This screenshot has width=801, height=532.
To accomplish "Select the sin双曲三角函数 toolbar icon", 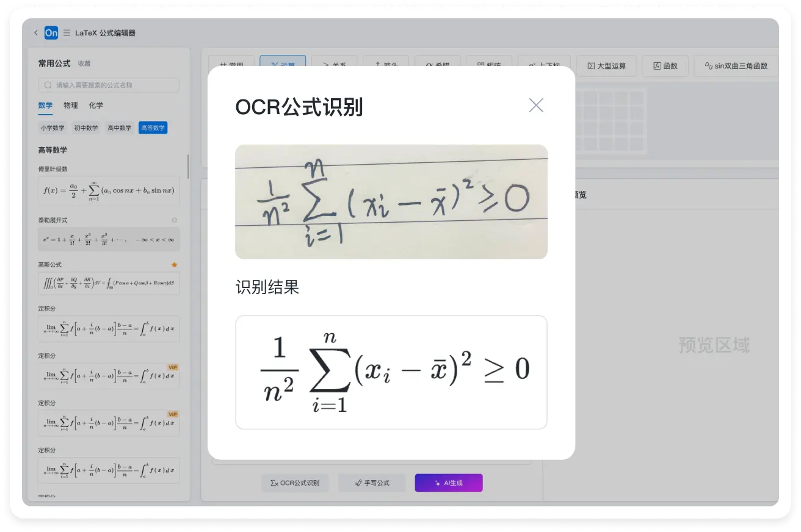I will [x=736, y=66].
